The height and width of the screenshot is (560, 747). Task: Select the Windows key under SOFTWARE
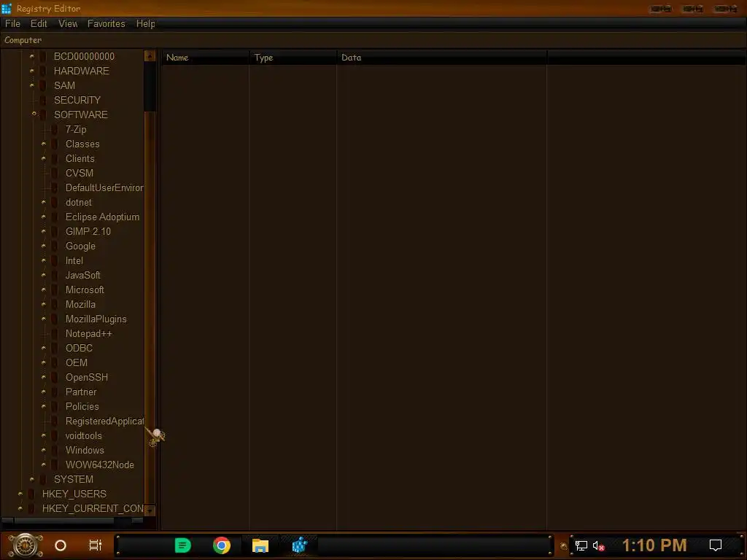coord(85,450)
